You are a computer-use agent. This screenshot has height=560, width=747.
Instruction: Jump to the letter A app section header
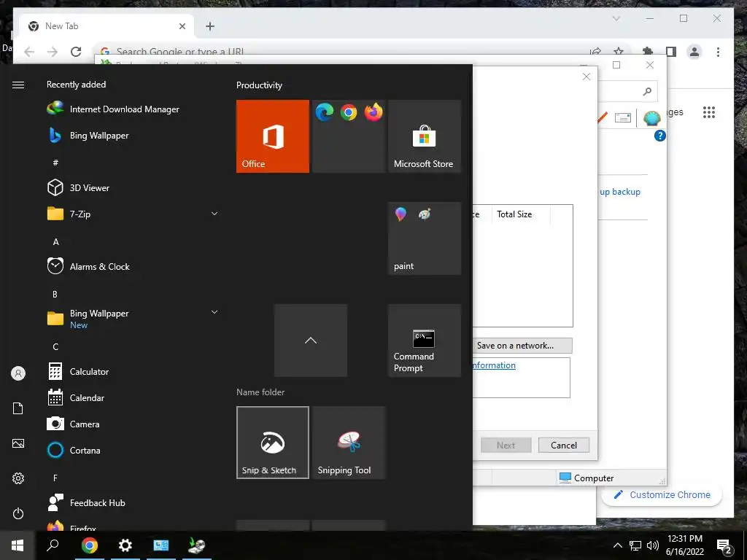55,242
